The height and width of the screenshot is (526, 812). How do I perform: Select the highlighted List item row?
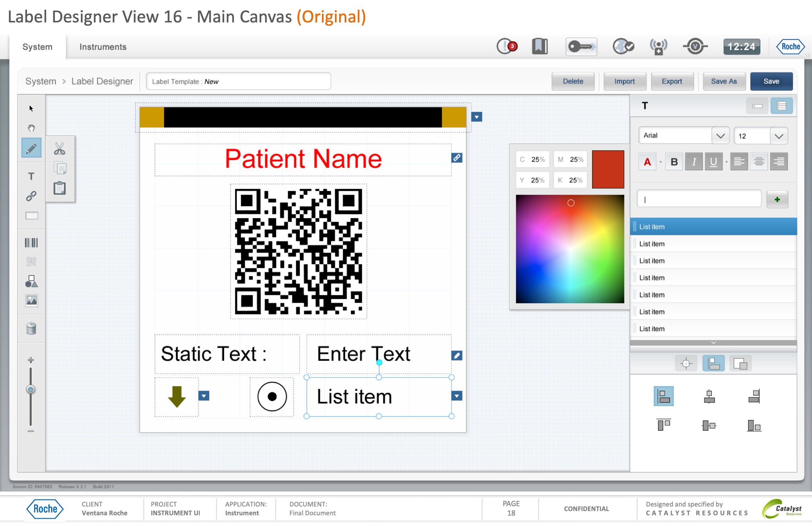[713, 227]
